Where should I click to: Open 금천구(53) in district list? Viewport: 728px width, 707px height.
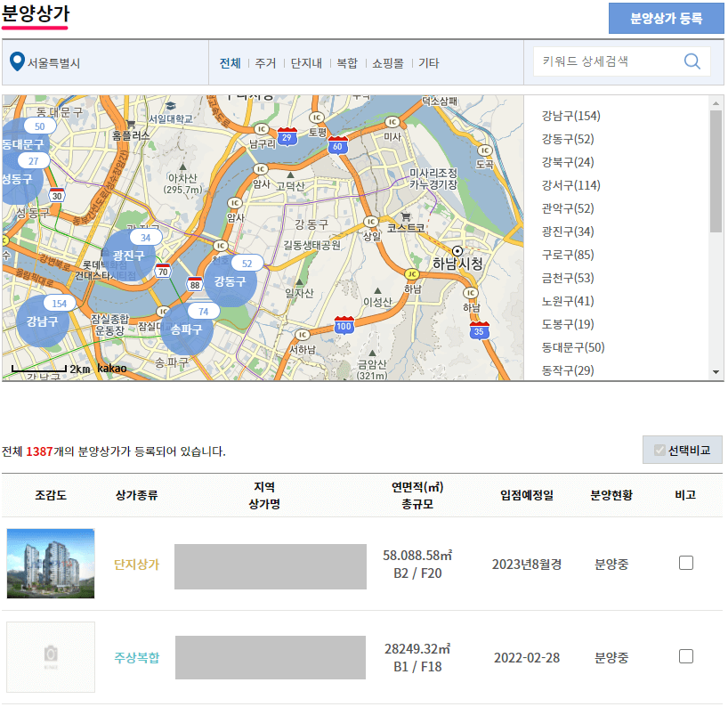click(568, 278)
